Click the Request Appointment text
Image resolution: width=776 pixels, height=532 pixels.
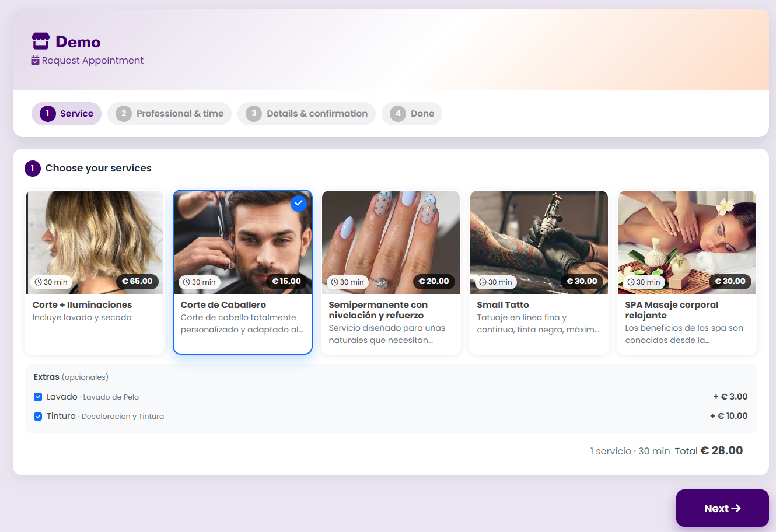pos(93,61)
